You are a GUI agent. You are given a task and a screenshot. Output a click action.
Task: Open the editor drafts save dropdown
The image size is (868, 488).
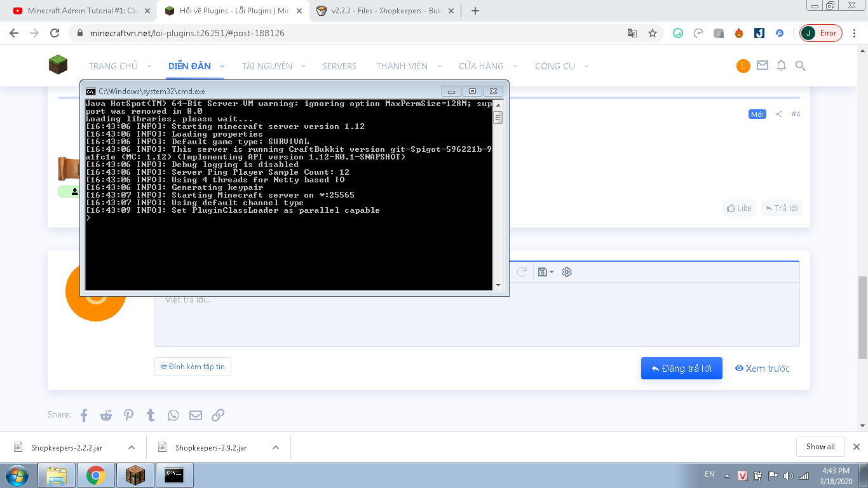pos(546,272)
